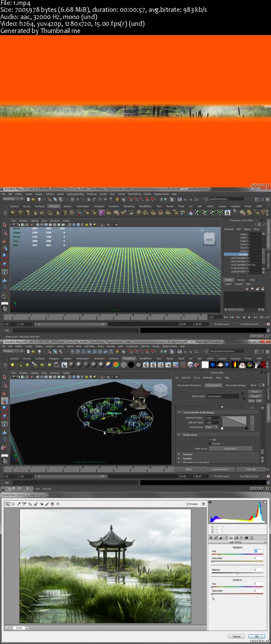
Task: Select the arrow Select tool in Lesson_06 Maya toolbox
Action: pos(5,377)
